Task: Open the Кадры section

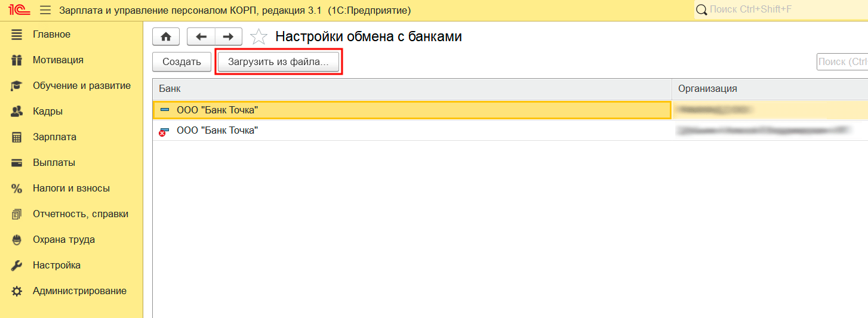Action: [48, 112]
